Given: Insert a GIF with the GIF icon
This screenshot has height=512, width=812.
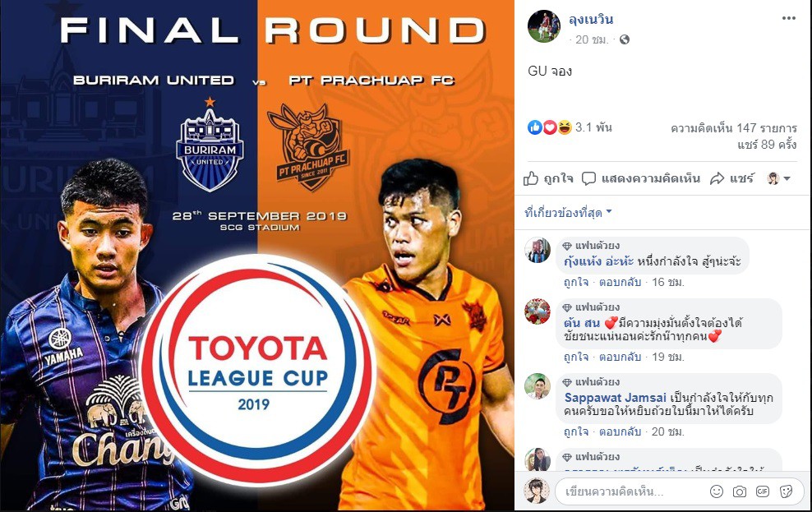Looking at the screenshot, I should coord(763,491).
